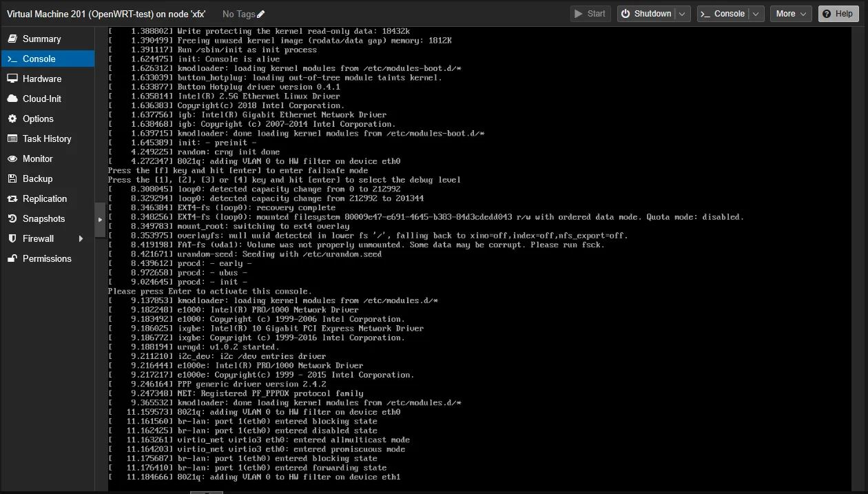Expand the Firewall submenu chevron

pos(79,238)
